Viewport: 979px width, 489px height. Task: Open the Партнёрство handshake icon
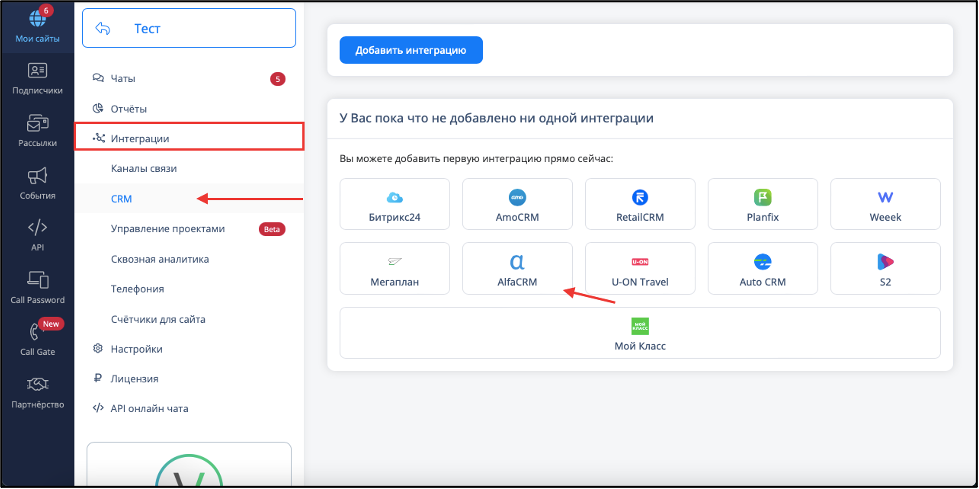coord(38,383)
